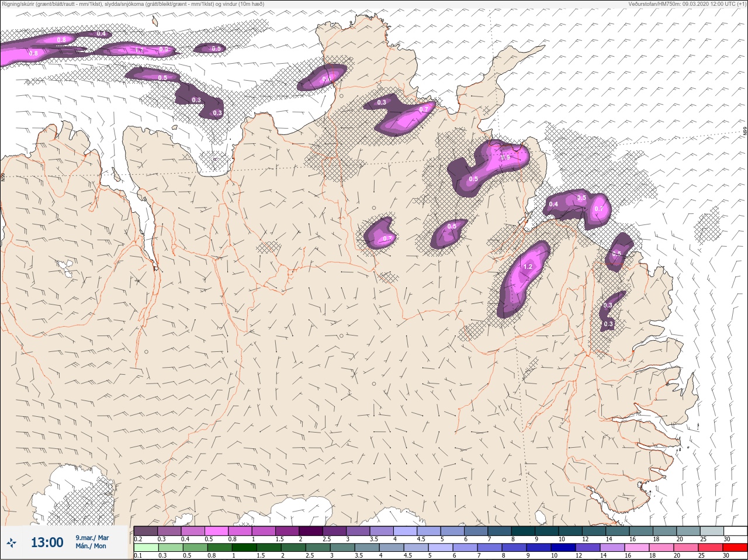Pick the bright pink upper swatch between 0.5 and 0.8
This screenshot has width=748, height=560.
[216, 531]
